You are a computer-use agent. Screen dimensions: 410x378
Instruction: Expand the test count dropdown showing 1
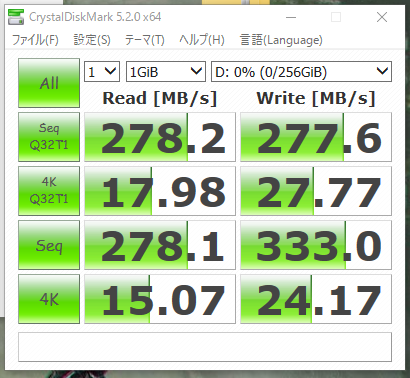102,71
